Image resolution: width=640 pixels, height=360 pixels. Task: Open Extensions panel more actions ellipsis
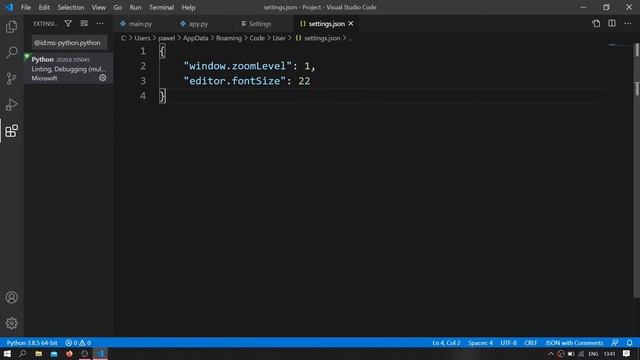tap(100, 24)
